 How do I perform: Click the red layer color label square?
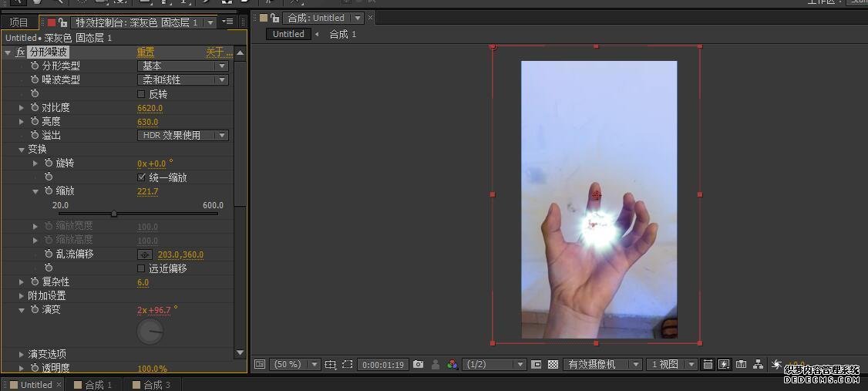point(52,22)
